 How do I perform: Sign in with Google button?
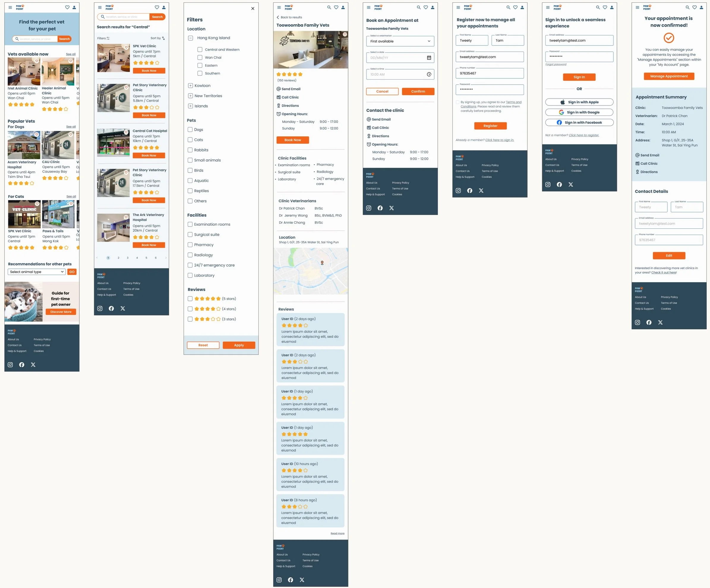[579, 112]
